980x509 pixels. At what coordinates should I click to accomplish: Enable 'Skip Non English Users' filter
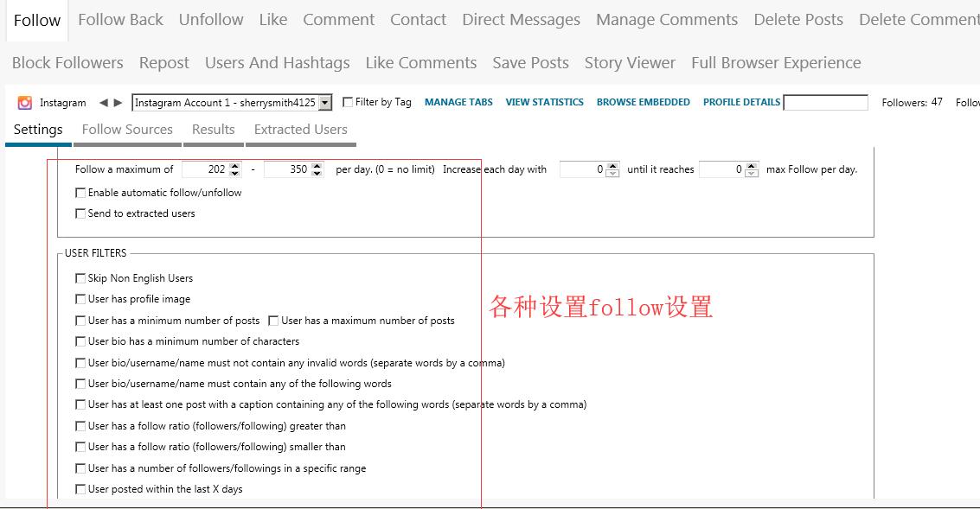(x=80, y=278)
